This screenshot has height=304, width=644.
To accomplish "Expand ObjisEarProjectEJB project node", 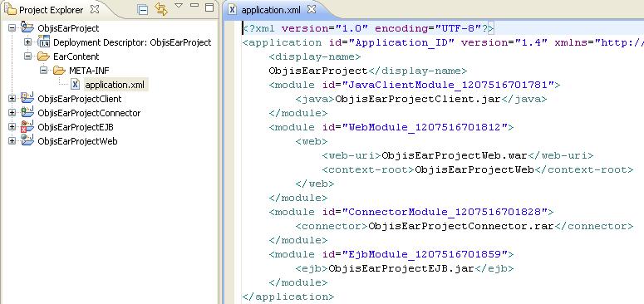I will click(12, 127).
